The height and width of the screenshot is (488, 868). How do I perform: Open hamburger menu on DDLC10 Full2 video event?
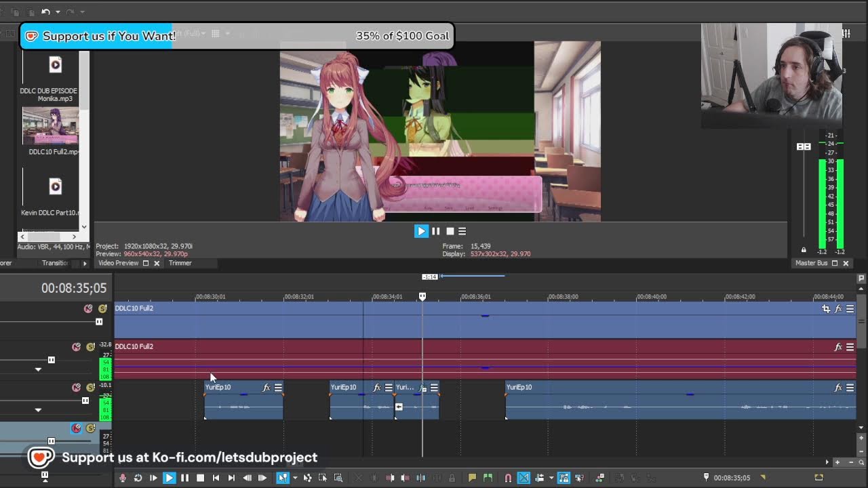(850, 309)
